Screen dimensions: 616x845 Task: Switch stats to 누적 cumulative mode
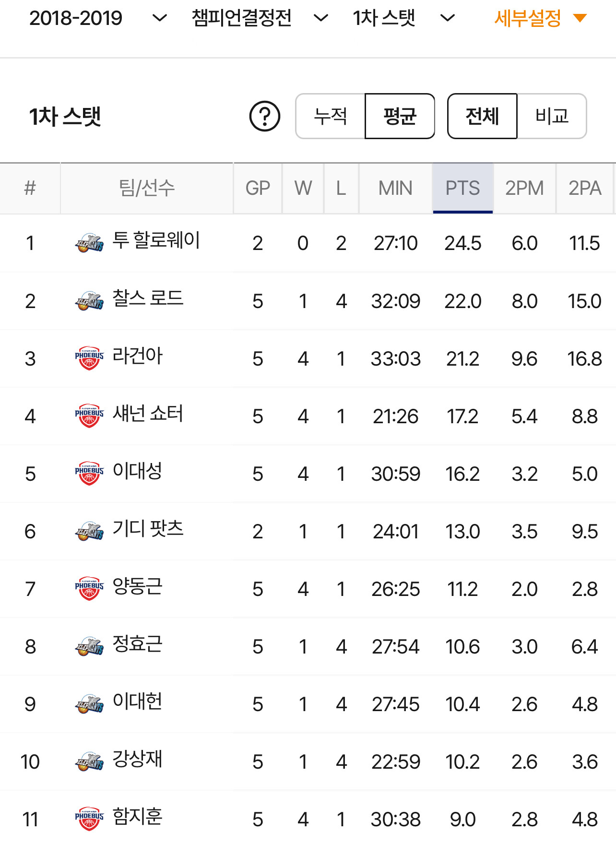pyautogui.click(x=331, y=116)
